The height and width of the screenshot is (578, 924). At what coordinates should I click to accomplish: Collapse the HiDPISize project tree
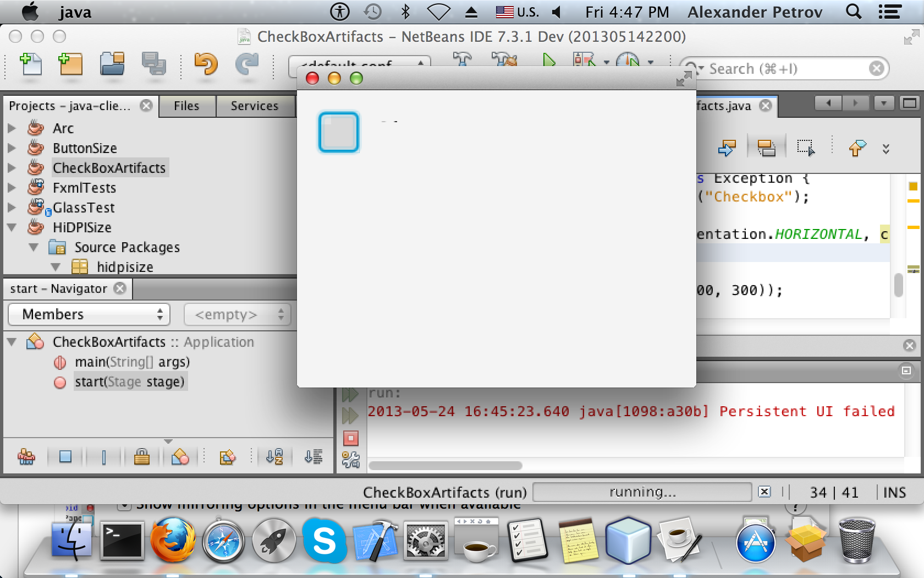[x=12, y=227]
